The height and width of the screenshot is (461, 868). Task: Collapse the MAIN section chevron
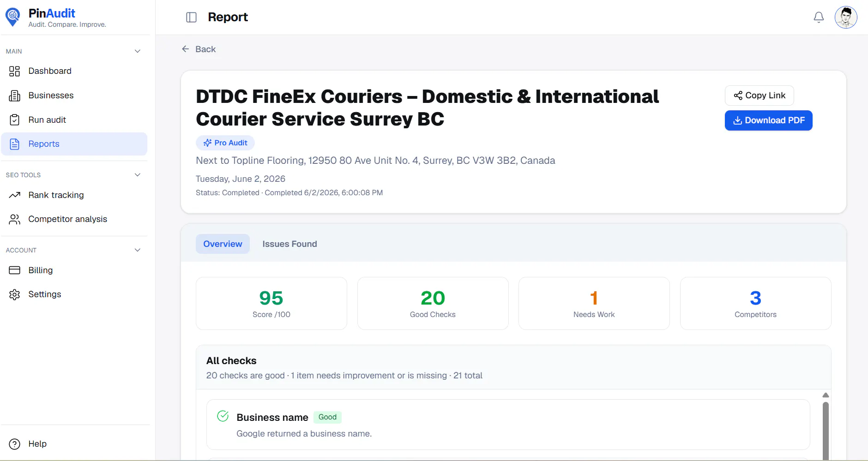(137, 51)
